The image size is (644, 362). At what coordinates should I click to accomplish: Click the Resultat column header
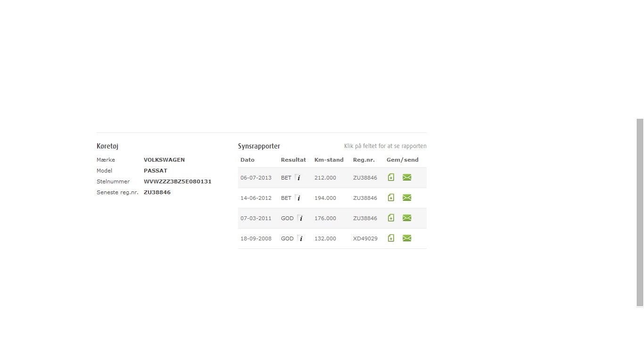pos(293,160)
